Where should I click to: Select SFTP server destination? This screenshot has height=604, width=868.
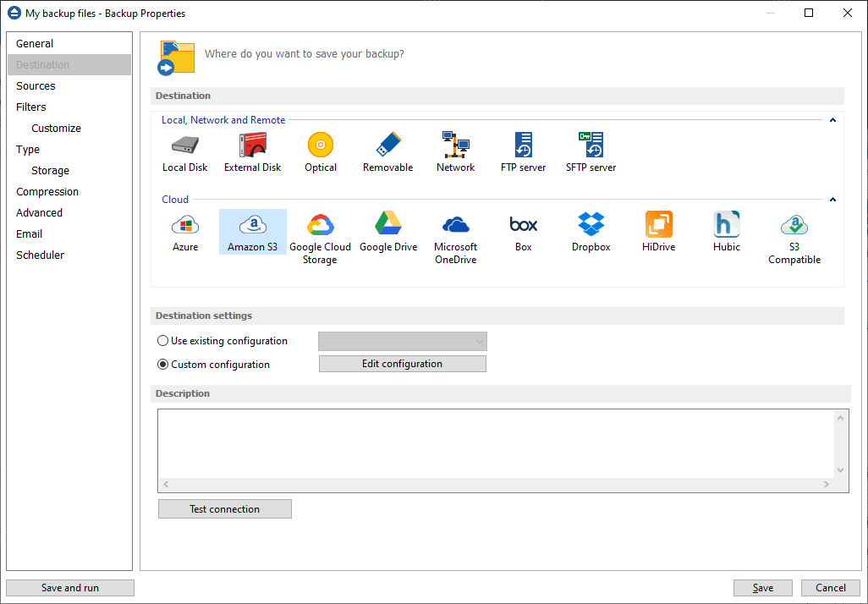pos(591,152)
